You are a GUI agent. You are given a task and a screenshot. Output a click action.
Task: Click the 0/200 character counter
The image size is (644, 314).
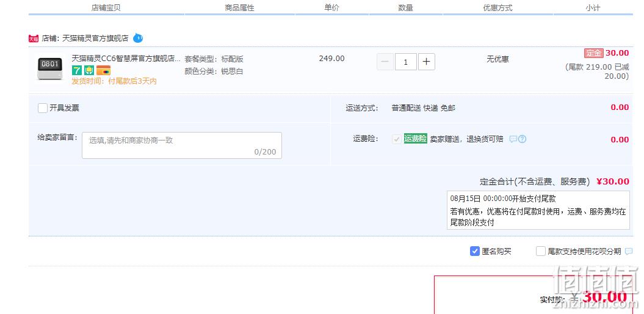click(266, 152)
